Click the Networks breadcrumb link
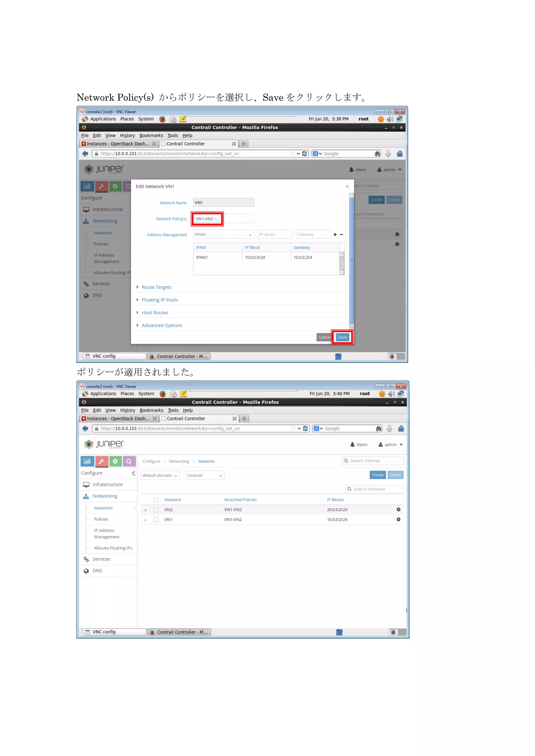 click(x=206, y=461)
